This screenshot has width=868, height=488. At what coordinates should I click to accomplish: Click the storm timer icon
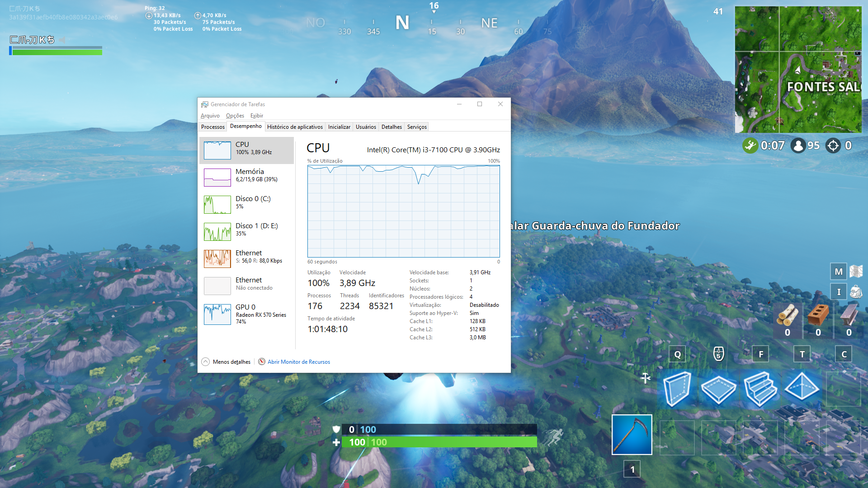tap(750, 145)
